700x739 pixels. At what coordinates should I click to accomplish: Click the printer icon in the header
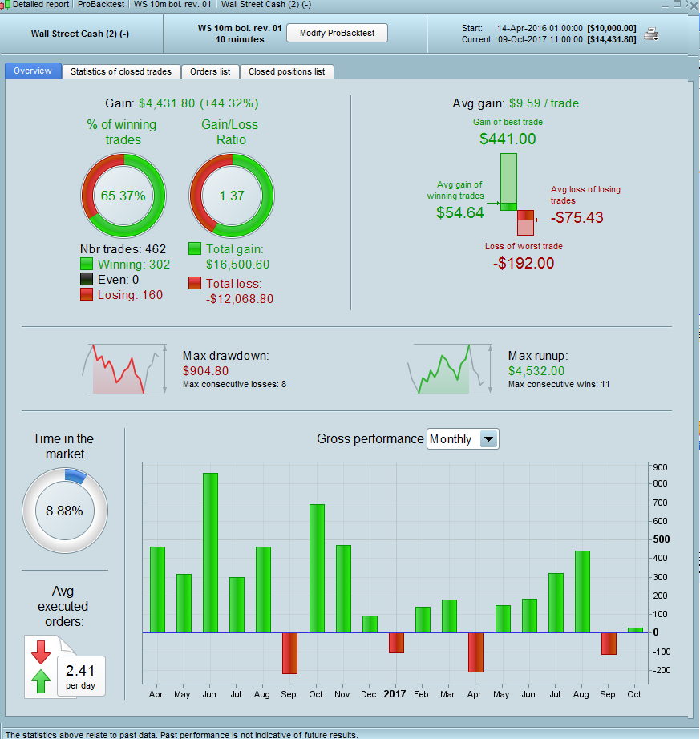pyautogui.click(x=651, y=34)
